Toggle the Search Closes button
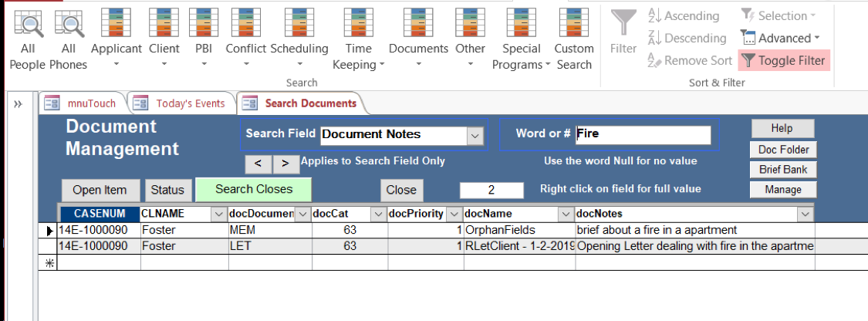This screenshot has height=321, width=868. tap(254, 189)
